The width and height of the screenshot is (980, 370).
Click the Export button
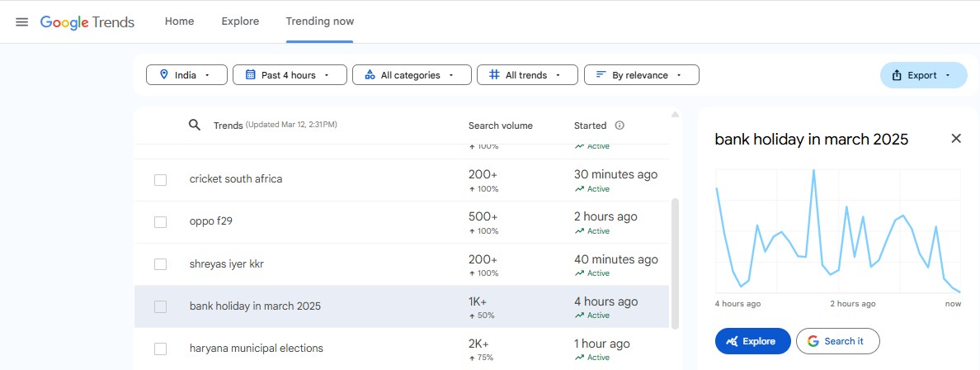coord(922,75)
